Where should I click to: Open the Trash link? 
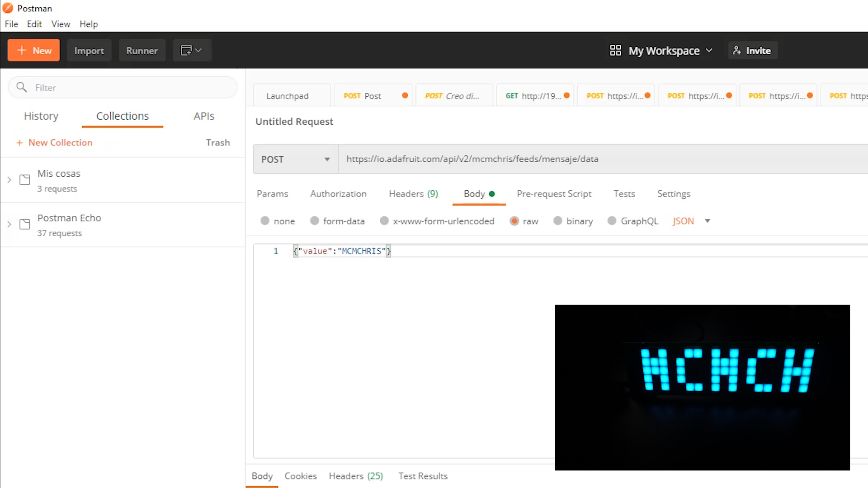tap(218, 142)
